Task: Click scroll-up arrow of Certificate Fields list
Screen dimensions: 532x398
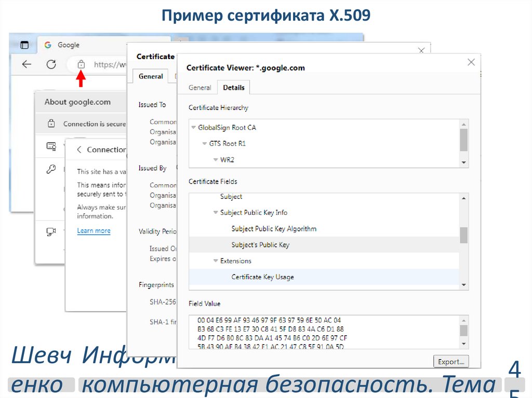Action: [464, 198]
